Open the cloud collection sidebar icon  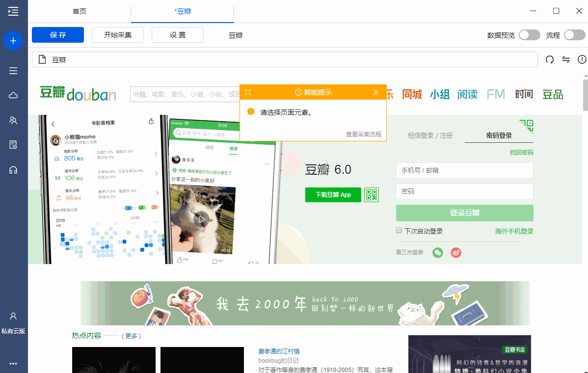point(13,95)
